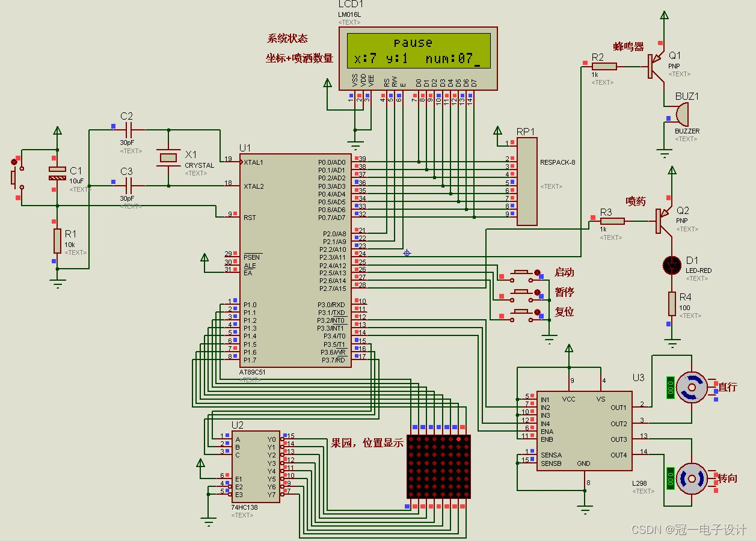Image resolution: width=756 pixels, height=541 pixels.
Task: Click the 蜂鸣器 annotation label
Action: click(628, 46)
